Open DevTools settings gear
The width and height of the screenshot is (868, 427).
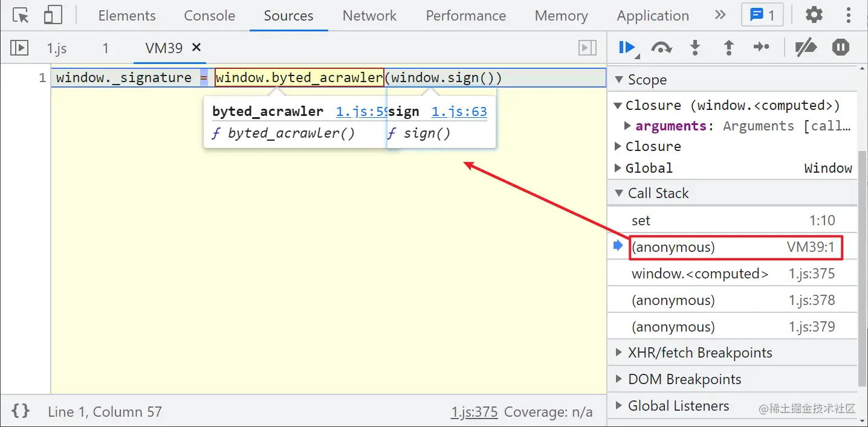[x=814, y=15]
